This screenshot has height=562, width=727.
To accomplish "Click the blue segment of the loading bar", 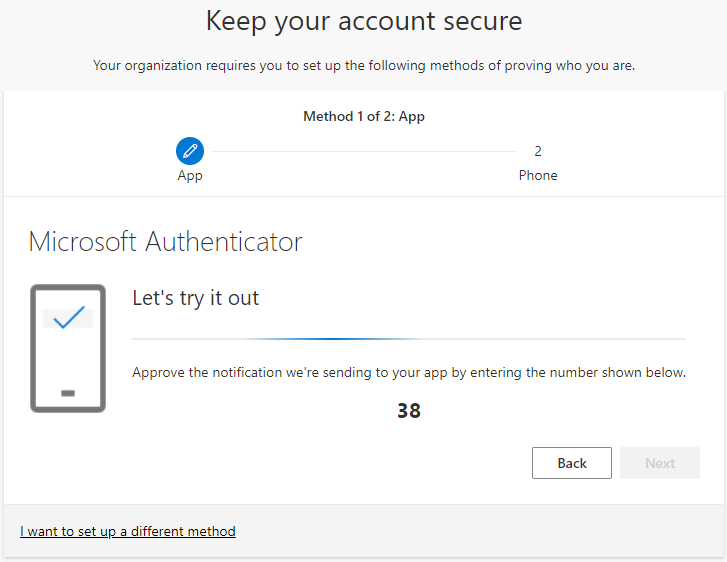I will (x=340, y=339).
